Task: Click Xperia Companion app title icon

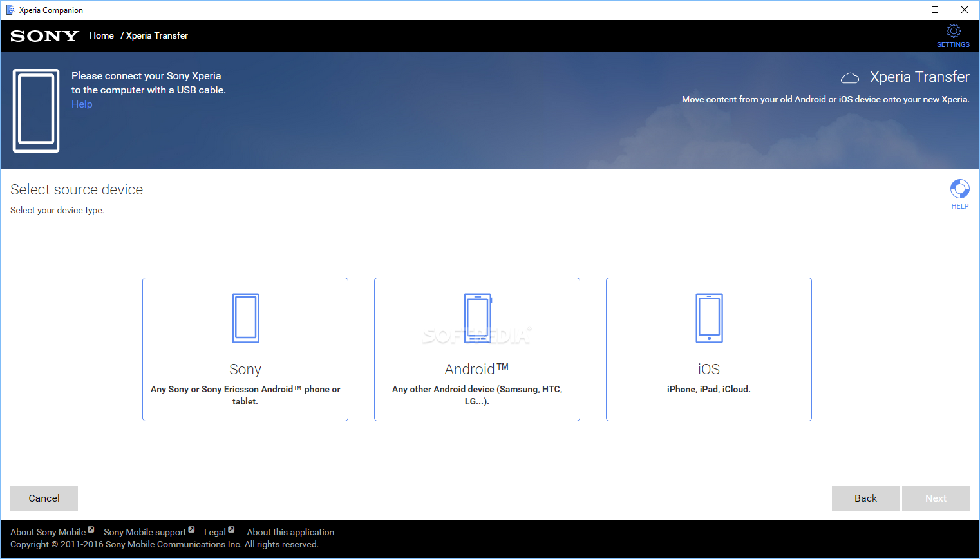Action: coord(10,10)
